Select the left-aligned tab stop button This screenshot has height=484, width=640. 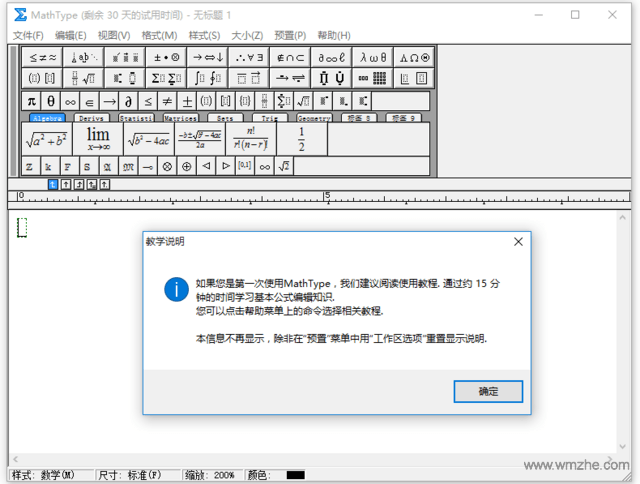pyautogui.click(x=53, y=184)
